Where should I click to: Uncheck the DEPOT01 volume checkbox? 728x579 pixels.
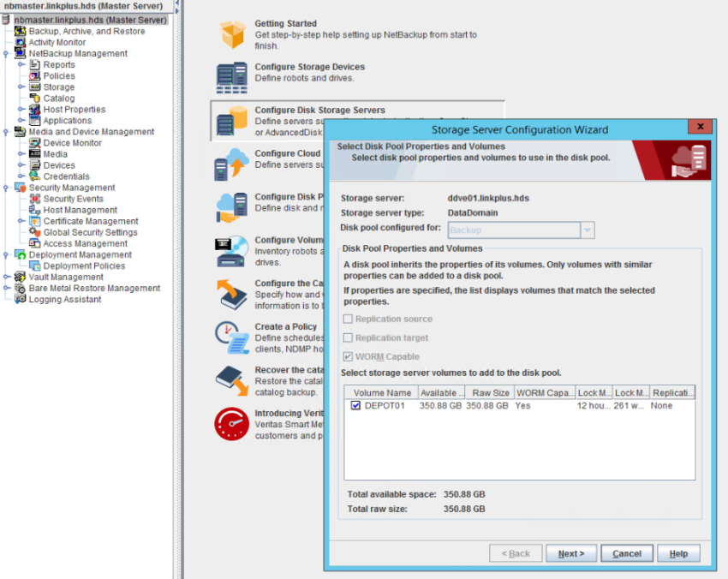point(355,405)
